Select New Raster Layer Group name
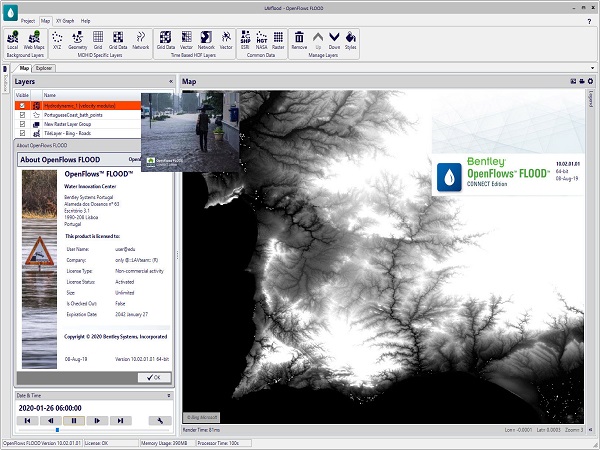The image size is (600, 450). (67, 124)
